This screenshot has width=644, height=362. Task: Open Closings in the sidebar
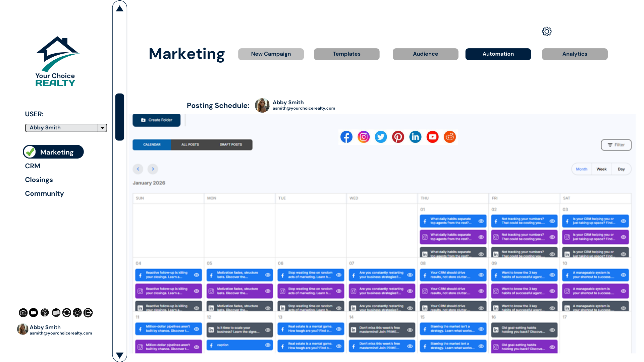coord(39,180)
